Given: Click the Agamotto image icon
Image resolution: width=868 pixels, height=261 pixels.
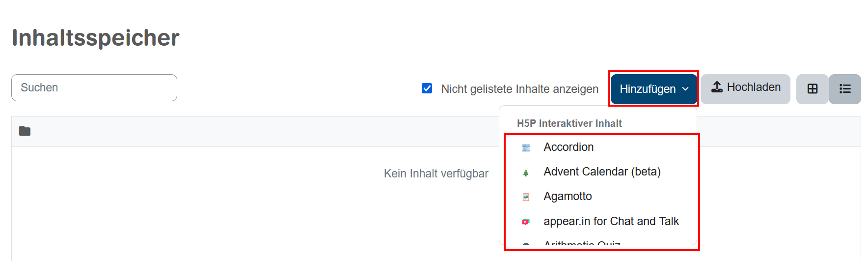Looking at the screenshot, I should (x=526, y=197).
